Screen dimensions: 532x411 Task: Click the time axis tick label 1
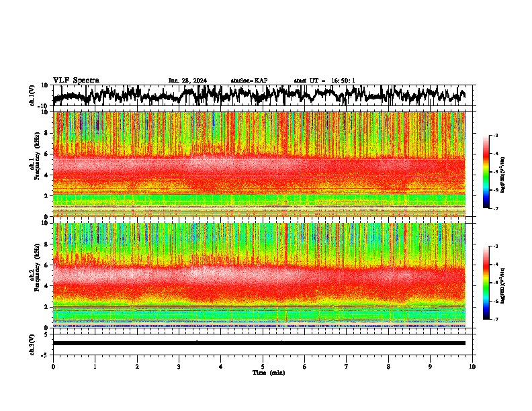click(x=95, y=367)
